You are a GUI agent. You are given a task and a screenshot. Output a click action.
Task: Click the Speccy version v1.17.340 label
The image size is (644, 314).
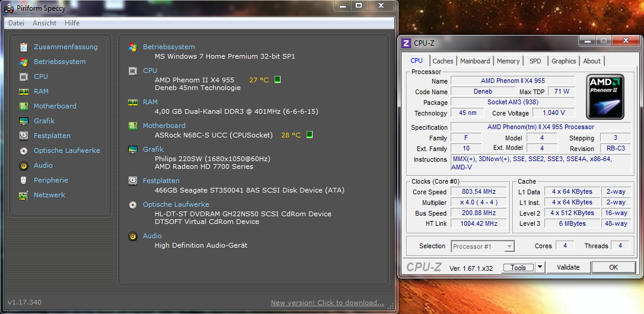25,303
